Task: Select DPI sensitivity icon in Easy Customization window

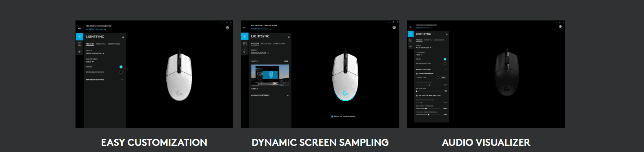Action: [80, 51]
